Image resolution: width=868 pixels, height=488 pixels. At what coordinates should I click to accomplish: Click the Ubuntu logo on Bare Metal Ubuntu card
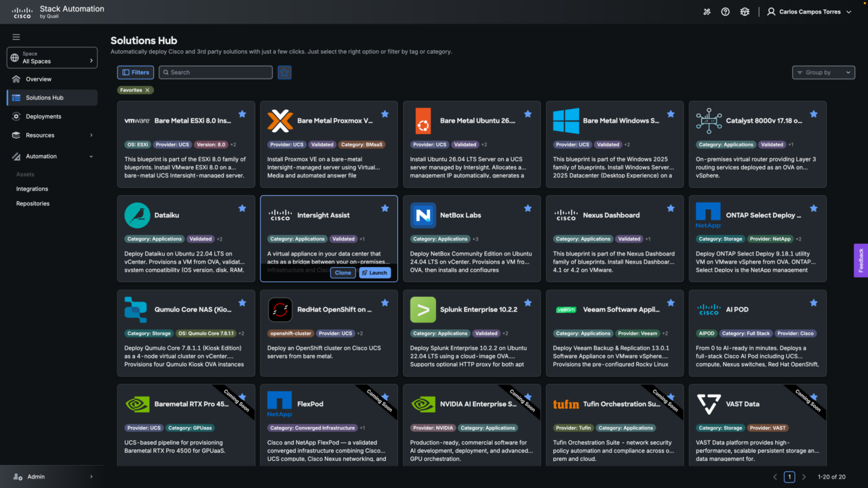click(x=423, y=121)
